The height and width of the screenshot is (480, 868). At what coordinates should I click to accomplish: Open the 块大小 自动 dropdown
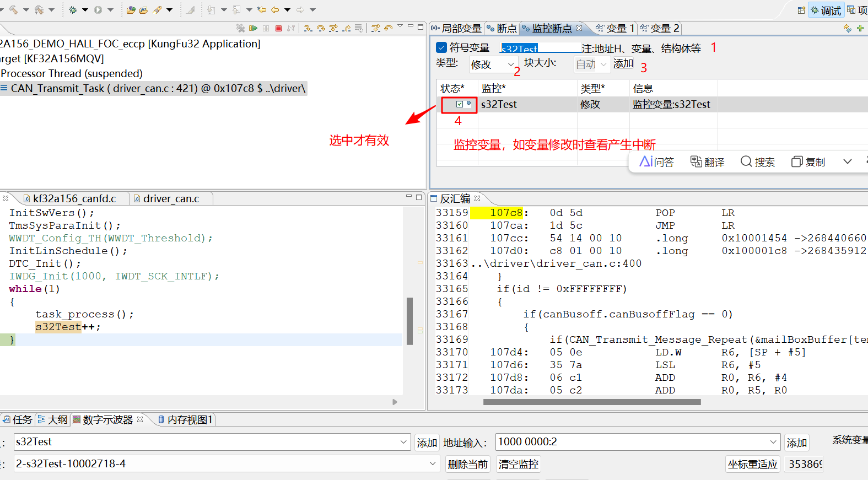[592, 64]
